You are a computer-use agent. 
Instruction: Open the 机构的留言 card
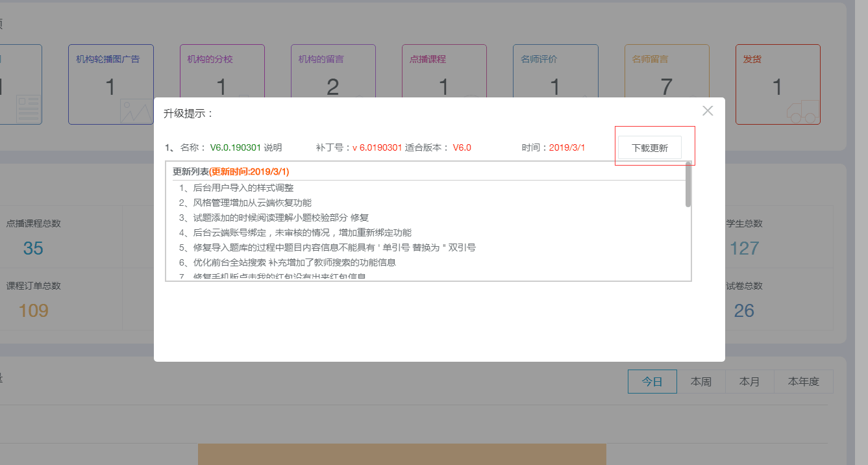click(x=333, y=71)
